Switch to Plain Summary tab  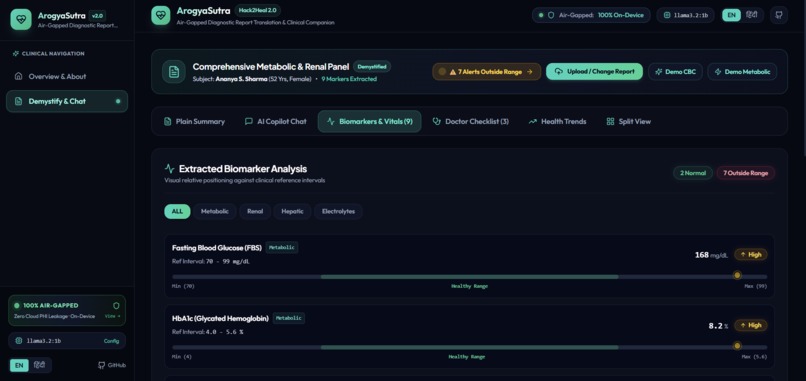(x=194, y=122)
